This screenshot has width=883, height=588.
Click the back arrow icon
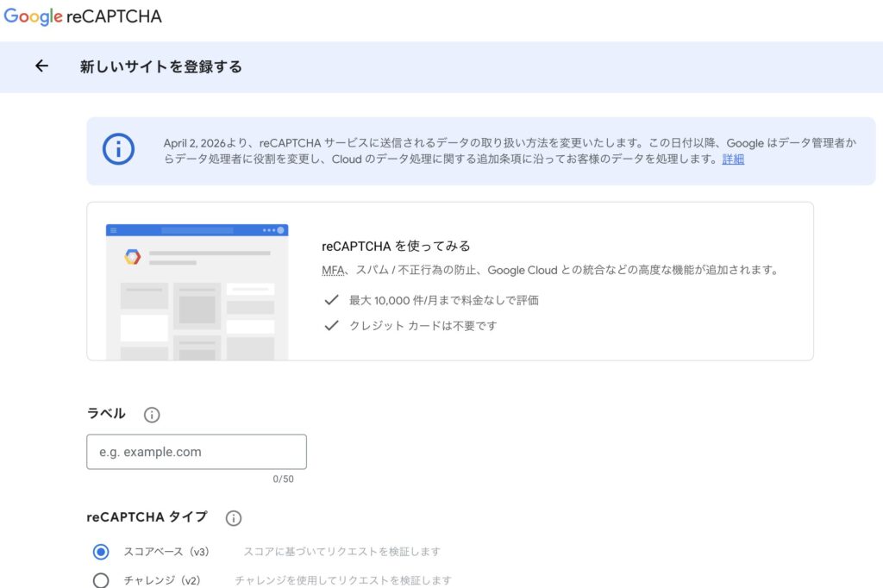[41, 66]
